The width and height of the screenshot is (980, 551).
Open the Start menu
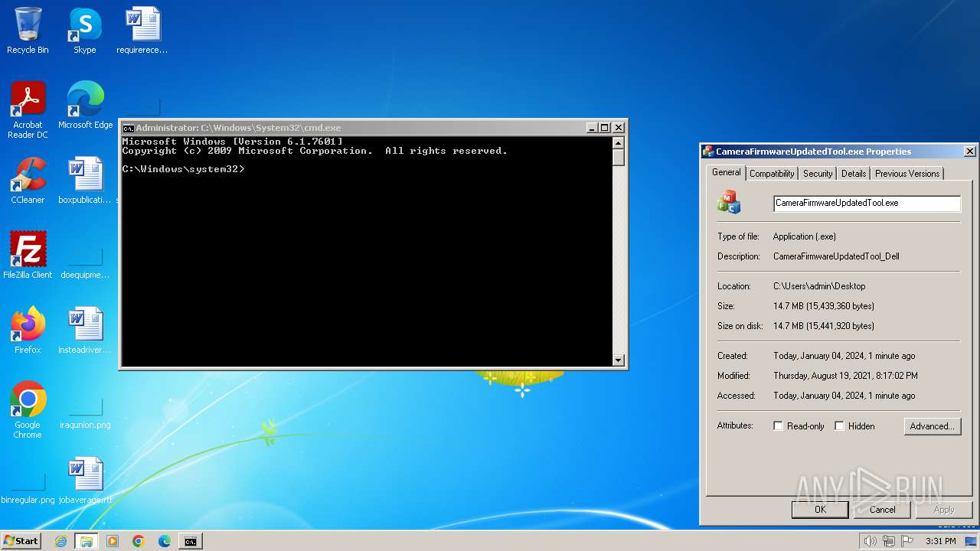tap(21, 540)
